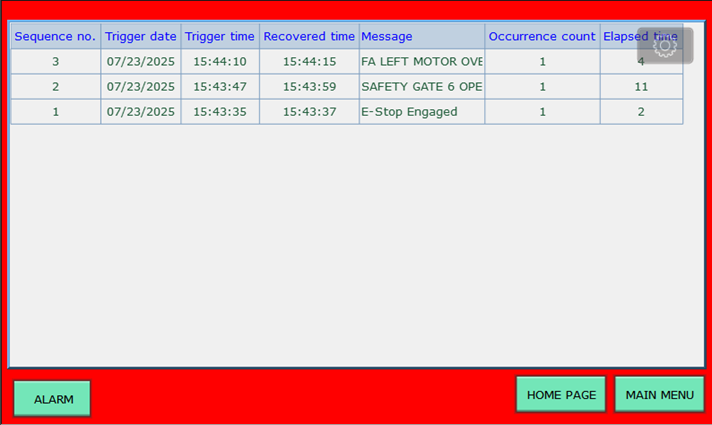Click the settings gear icon

(665, 46)
